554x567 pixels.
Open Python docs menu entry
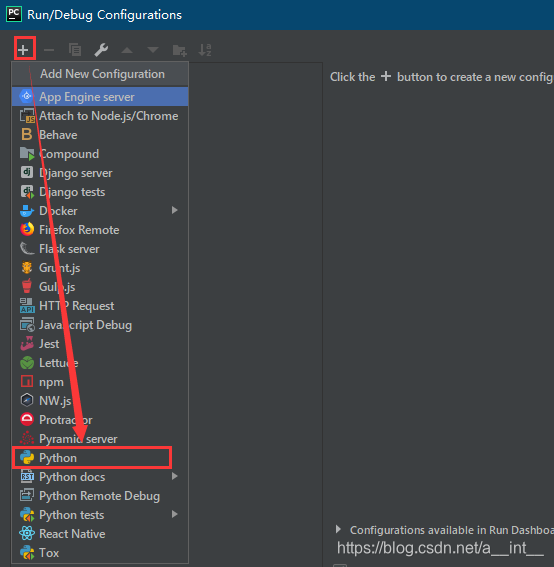tap(100, 477)
